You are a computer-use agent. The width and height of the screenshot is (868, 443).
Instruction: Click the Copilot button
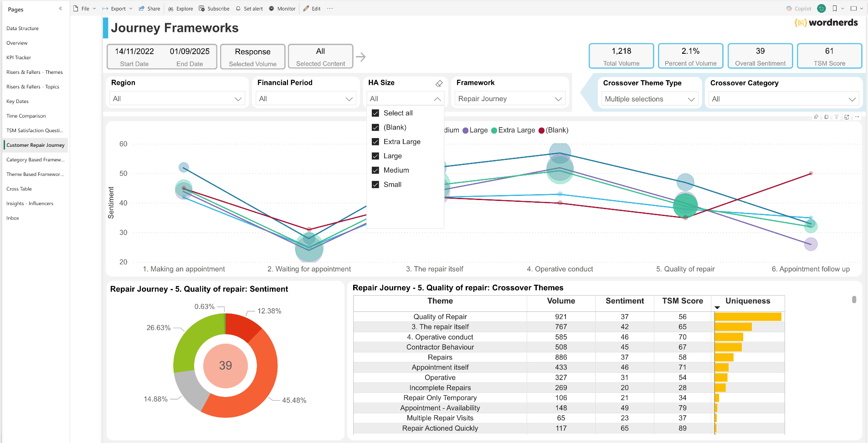tap(799, 9)
